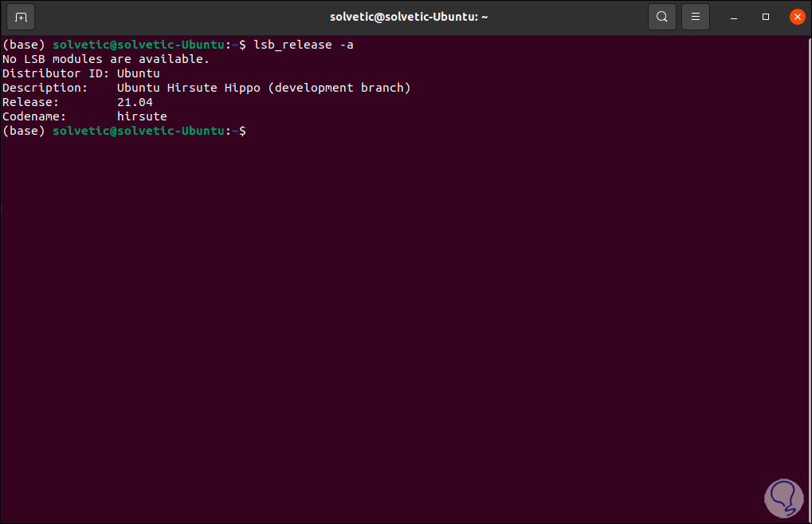Click the search icon in the header bar
This screenshot has width=812, height=524.
coord(661,17)
